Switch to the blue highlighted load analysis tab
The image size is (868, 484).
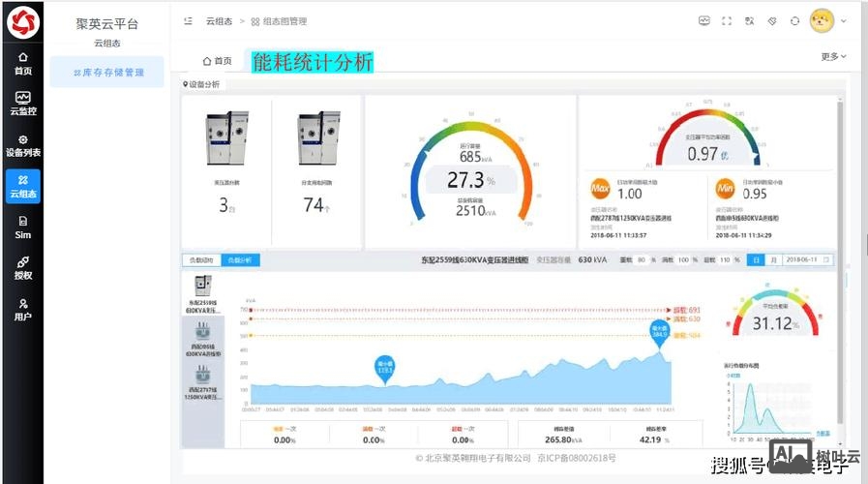(240, 259)
